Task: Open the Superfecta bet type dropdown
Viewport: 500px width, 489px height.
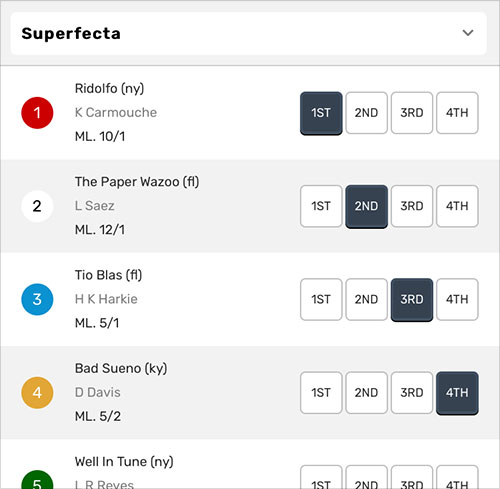Action: point(248,33)
